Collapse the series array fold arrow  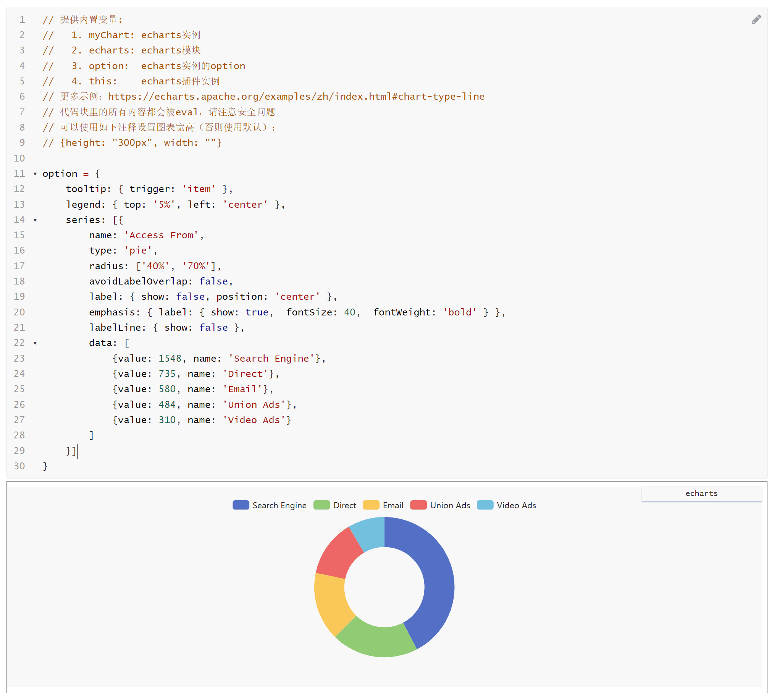click(35, 220)
